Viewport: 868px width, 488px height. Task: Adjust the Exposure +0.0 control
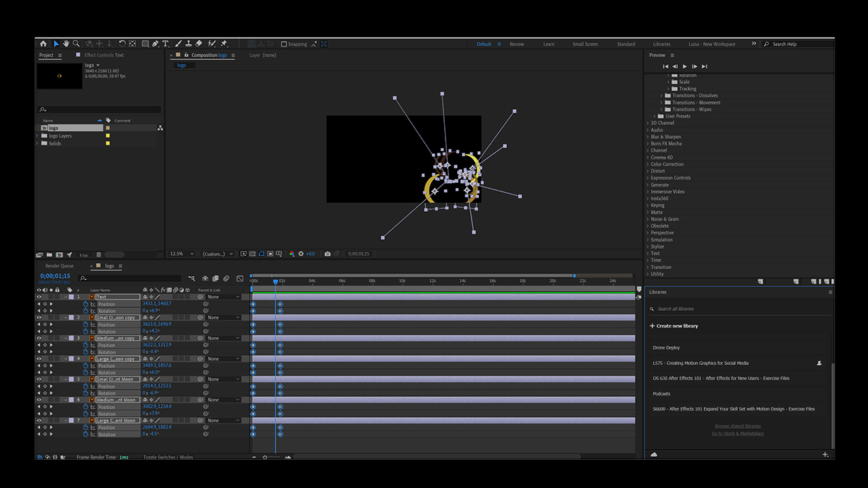(311, 253)
